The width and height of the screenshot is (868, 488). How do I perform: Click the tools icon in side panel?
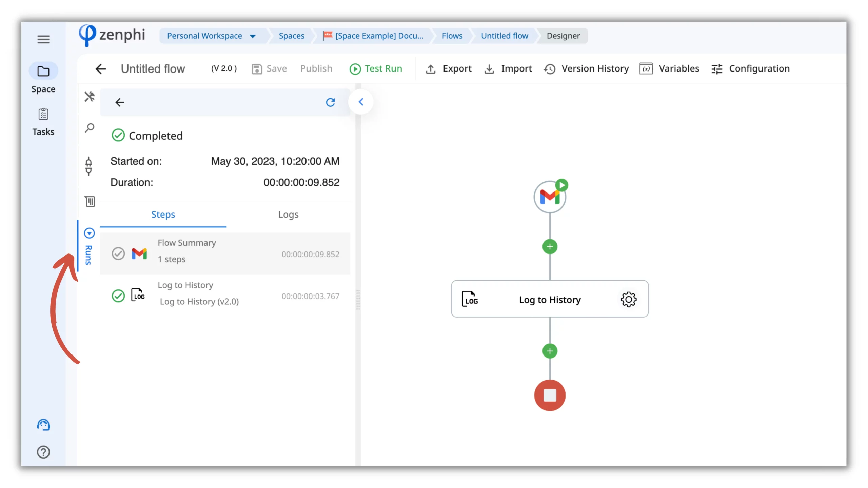pyautogui.click(x=90, y=97)
